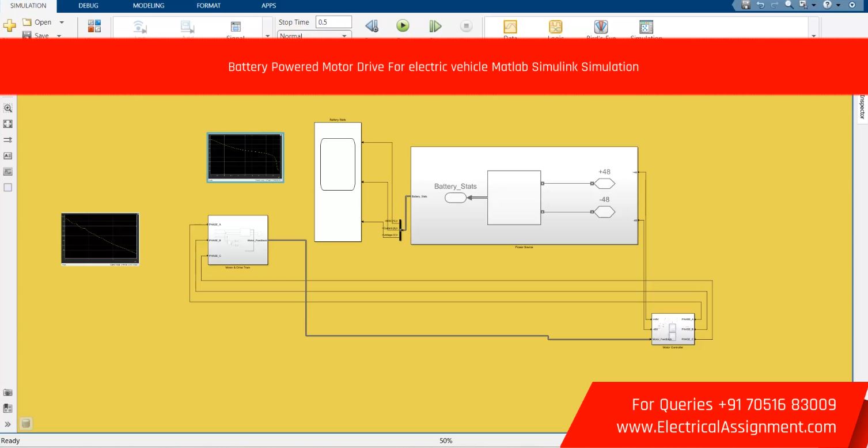
Task: Click Fit to View icon in palette
Action: (8, 124)
